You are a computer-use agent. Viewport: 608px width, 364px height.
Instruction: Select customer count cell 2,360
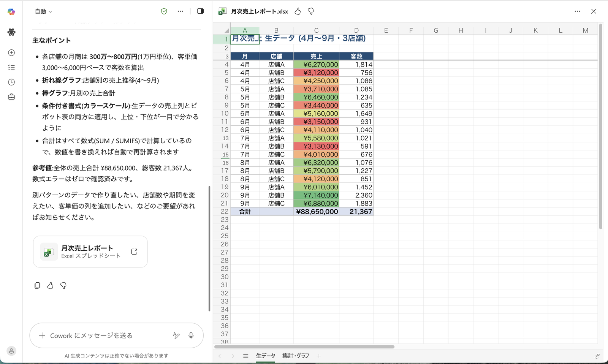pyautogui.click(x=356, y=195)
